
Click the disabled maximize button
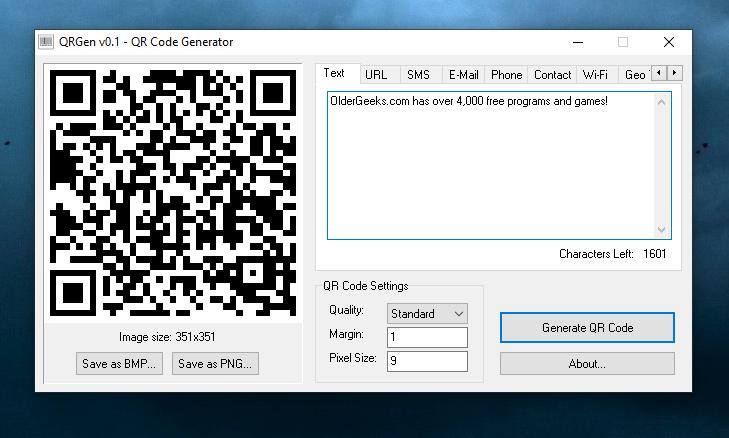pyautogui.click(x=623, y=42)
